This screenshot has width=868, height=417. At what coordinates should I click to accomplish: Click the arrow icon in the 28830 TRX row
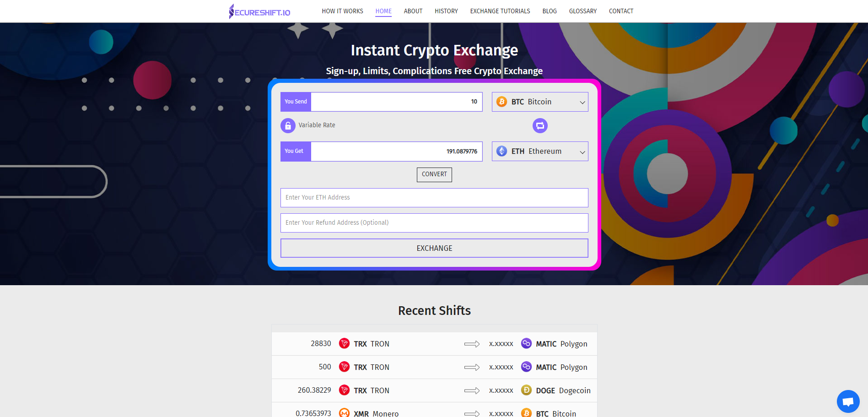pos(472,344)
